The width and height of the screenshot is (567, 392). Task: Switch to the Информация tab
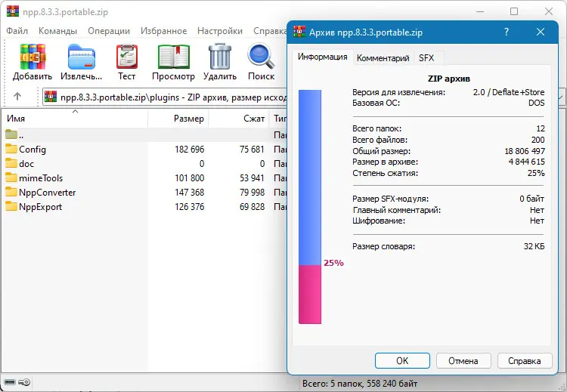(323, 57)
